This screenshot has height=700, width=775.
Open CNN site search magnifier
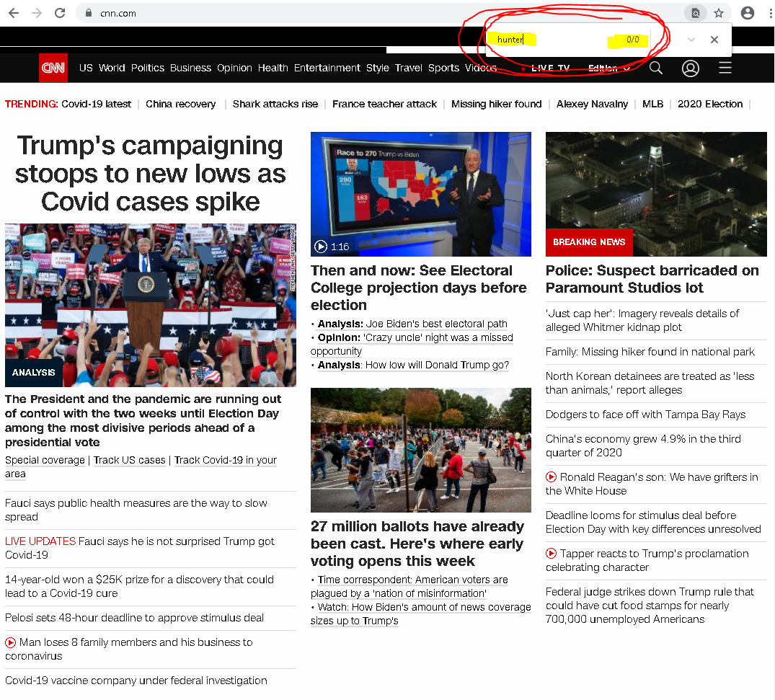click(656, 68)
